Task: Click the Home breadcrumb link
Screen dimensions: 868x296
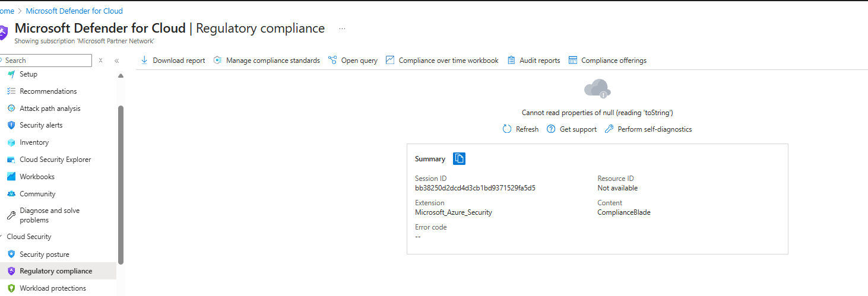Action: (x=7, y=11)
